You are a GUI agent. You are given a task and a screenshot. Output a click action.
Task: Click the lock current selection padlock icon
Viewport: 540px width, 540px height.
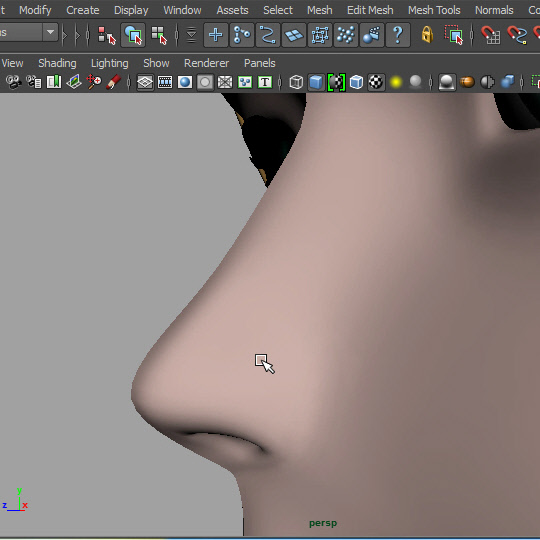click(427, 35)
